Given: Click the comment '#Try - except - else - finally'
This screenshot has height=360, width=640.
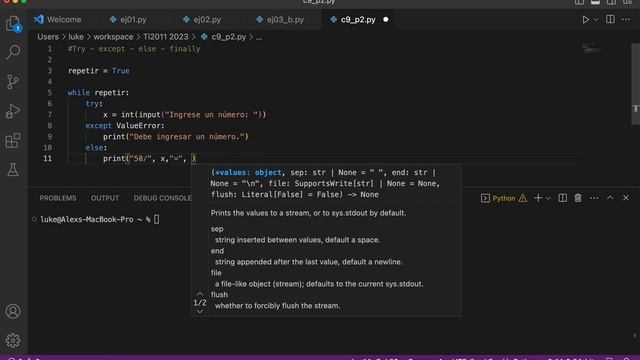Looking at the screenshot, I should pos(134,49).
